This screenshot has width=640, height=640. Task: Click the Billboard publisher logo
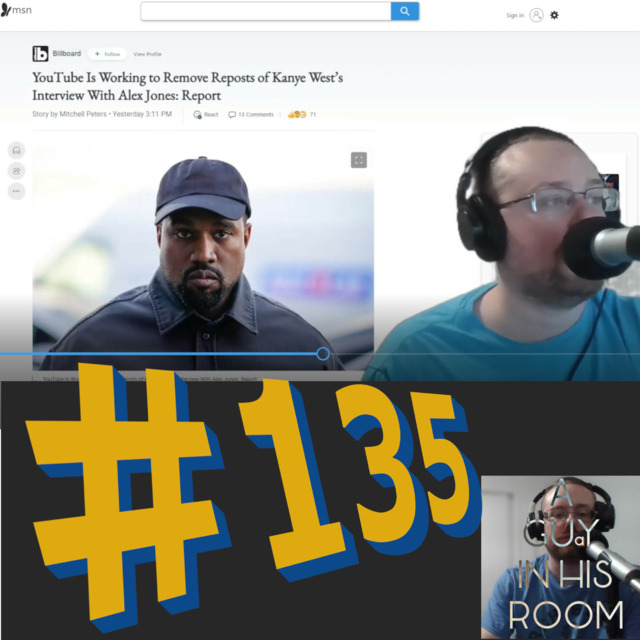pyautogui.click(x=40, y=54)
